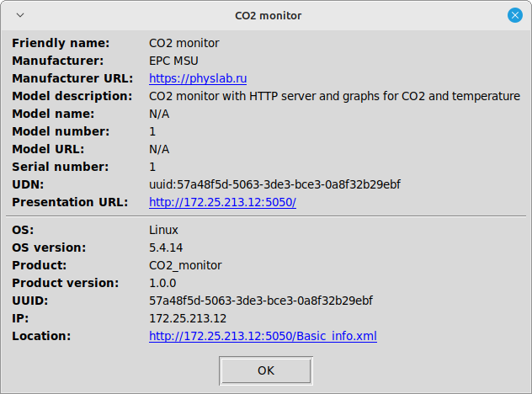The width and height of the screenshot is (532, 394).
Task: Click the OK button
Action: 266,370
